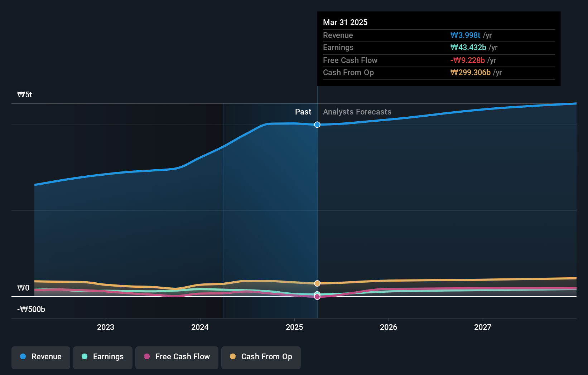Screen dimensions: 588x375
Task: Click the 2025 x-axis label
Action: pos(294,327)
